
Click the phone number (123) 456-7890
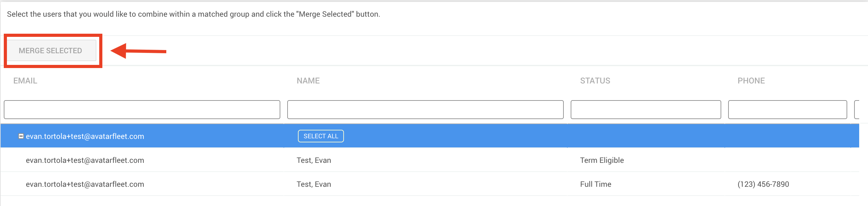(763, 184)
